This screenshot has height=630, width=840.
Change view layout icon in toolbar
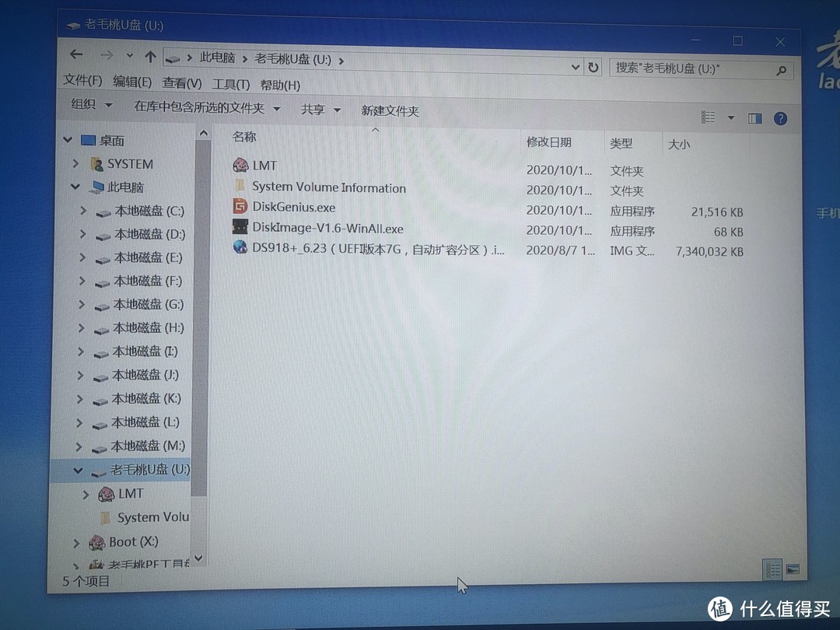tap(709, 117)
